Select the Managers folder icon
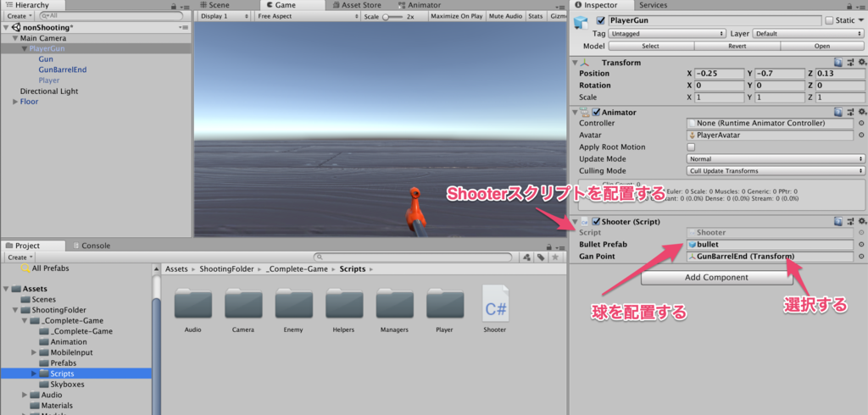 point(394,303)
